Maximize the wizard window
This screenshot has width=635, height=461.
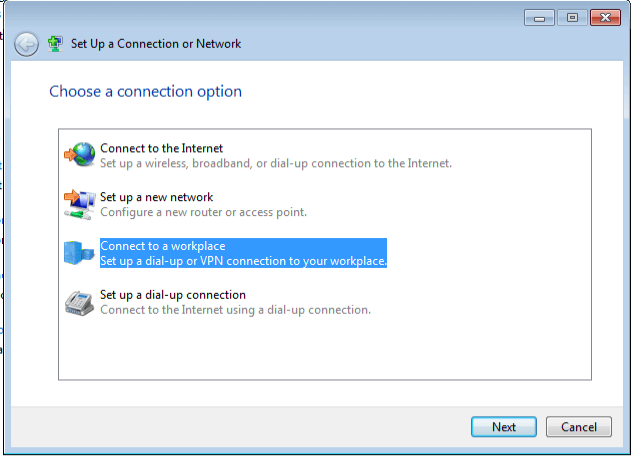click(573, 17)
